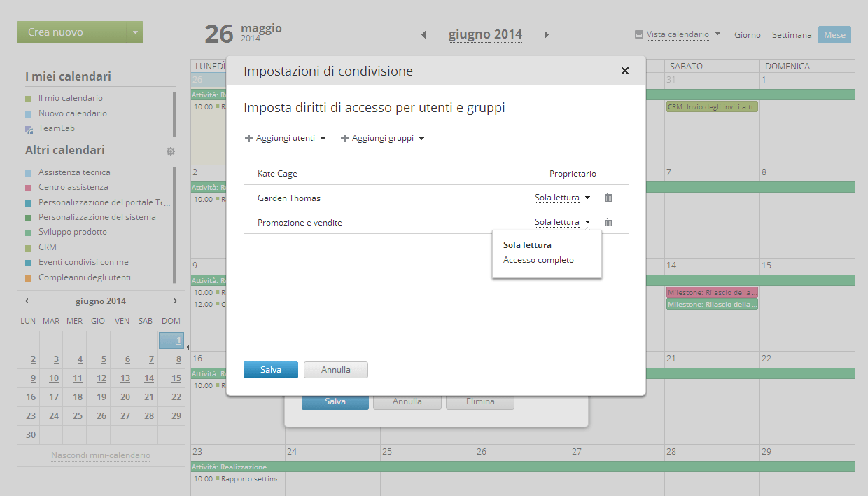Click giugno 2014 month title in header
Image resolution: width=868 pixels, height=496 pixels.
coord(485,34)
